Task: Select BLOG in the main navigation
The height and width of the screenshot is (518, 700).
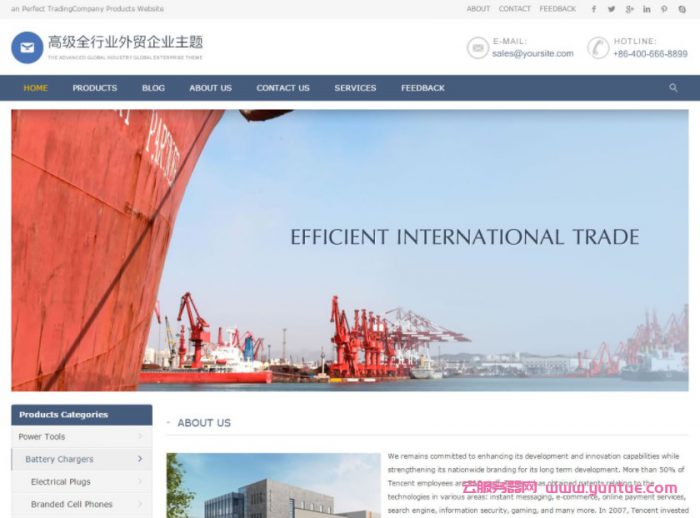Action: (153, 88)
